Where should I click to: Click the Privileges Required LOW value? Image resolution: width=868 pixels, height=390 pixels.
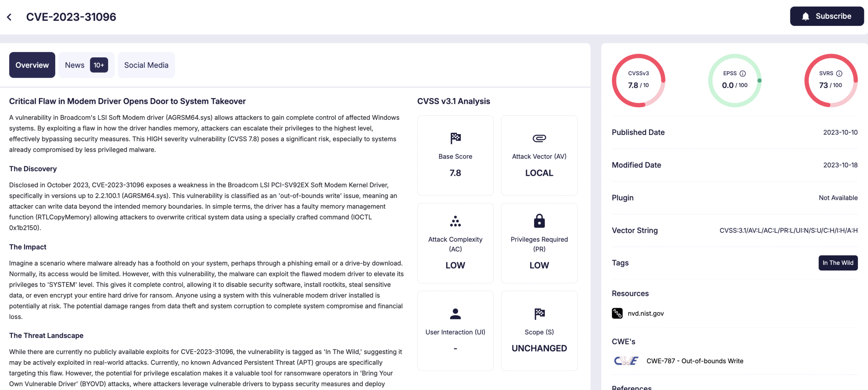tap(539, 265)
